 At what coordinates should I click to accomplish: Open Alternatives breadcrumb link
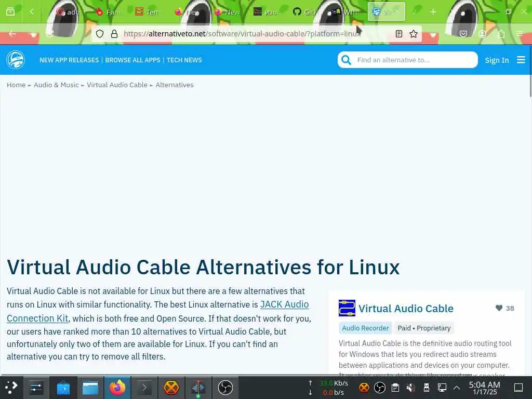175,85
